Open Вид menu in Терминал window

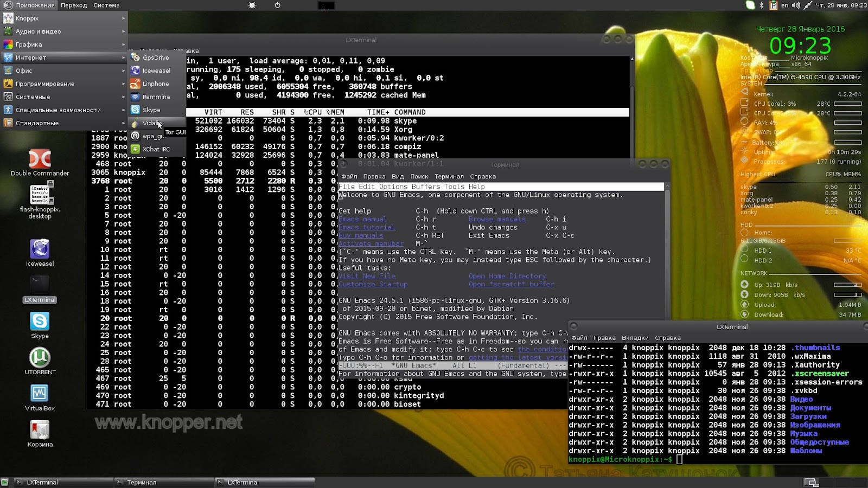[398, 176]
